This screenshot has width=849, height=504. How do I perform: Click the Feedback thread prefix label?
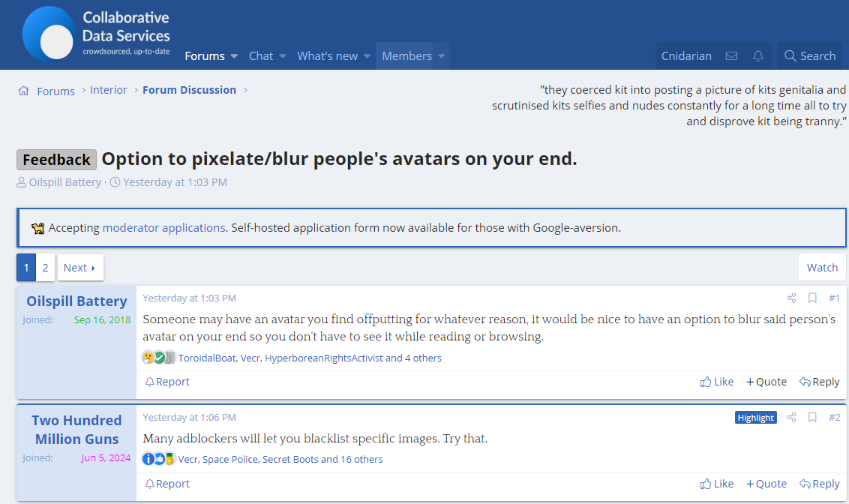click(57, 160)
